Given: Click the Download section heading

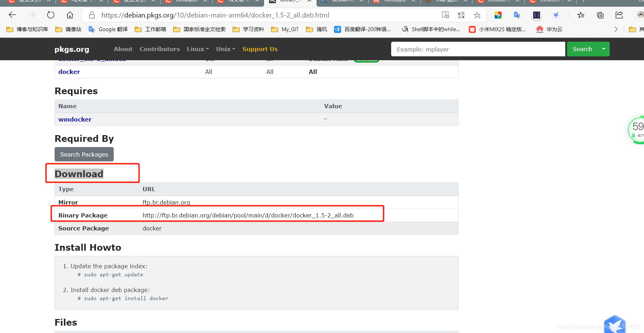Looking at the screenshot, I should pyautogui.click(x=79, y=174).
